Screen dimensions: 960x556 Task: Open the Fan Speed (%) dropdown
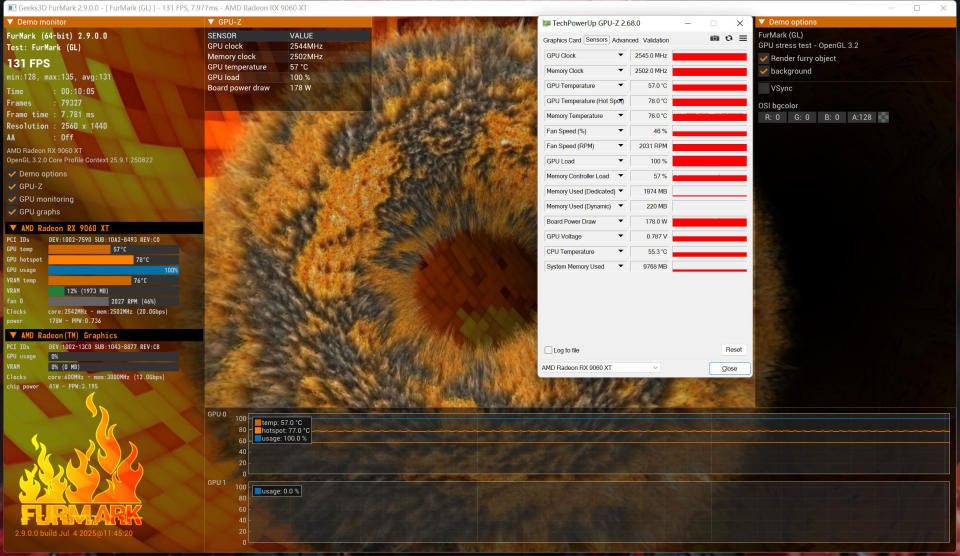(620, 131)
